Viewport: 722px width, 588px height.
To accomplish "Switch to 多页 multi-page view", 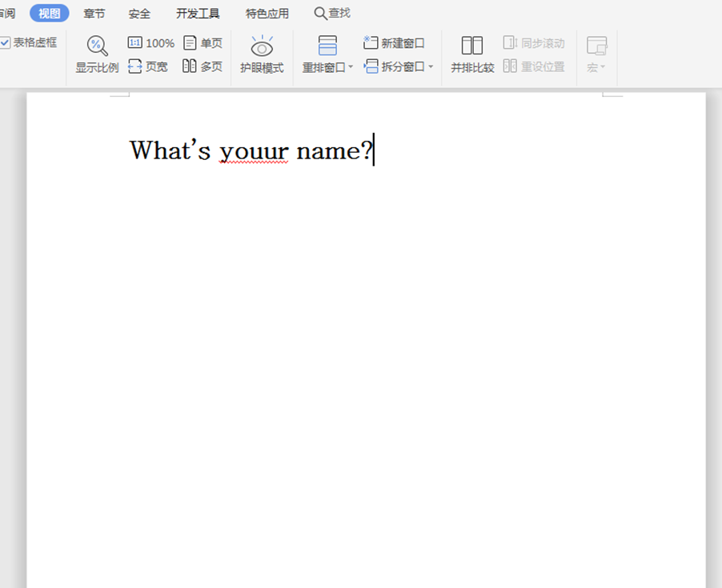I will tap(203, 67).
